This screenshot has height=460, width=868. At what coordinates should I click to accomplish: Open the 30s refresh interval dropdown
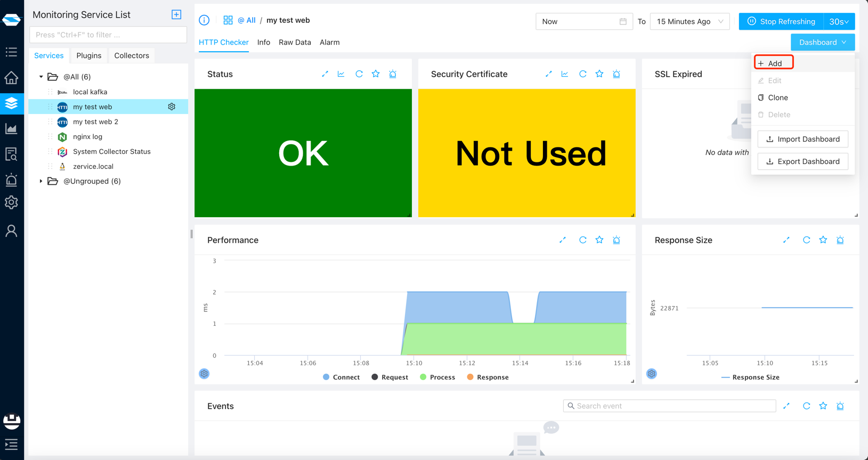point(839,21)
